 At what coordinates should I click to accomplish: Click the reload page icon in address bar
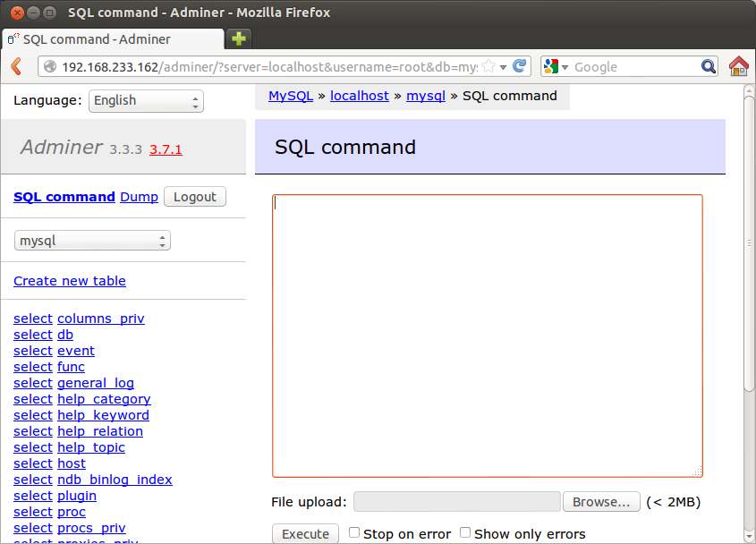tap(519, 66)
